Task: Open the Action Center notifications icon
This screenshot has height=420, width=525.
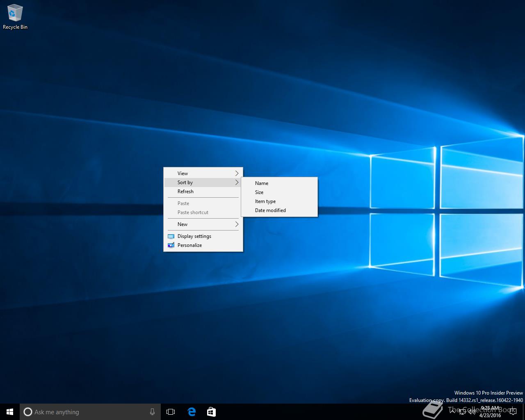Action: pos(513,412)
